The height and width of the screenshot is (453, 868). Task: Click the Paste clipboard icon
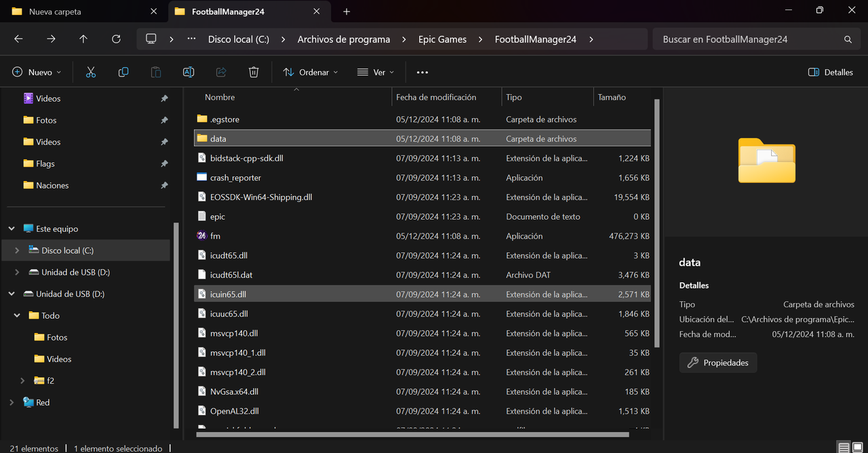(x=156, y=72)
